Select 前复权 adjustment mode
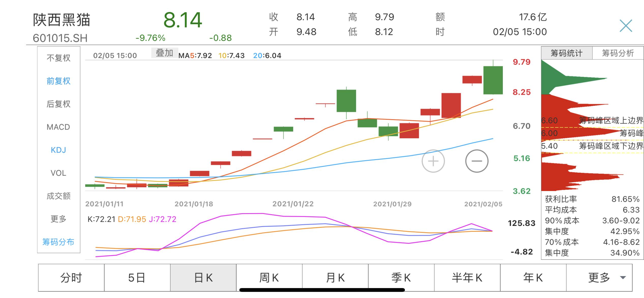This screenshot has height=298, width=644. click(58, 81)
